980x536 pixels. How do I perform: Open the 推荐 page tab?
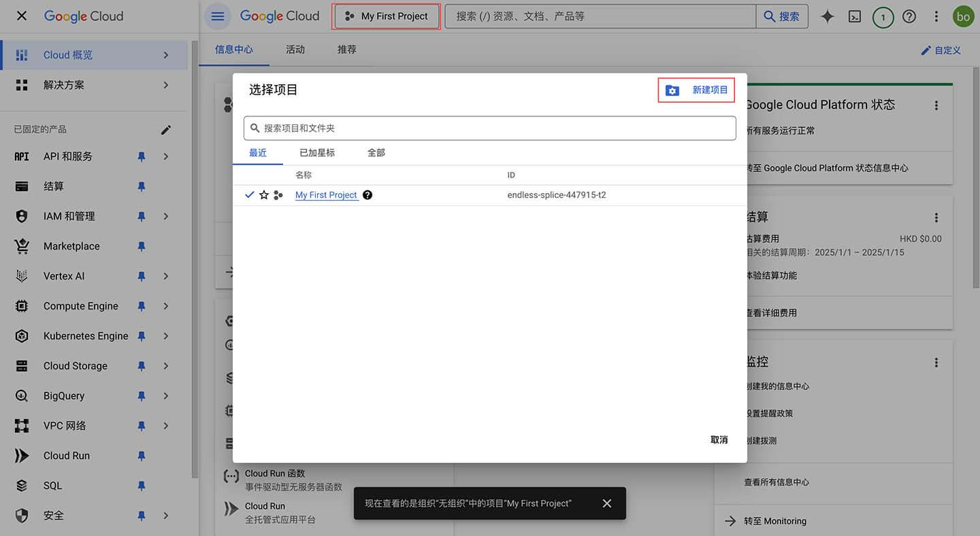[347, 50]
